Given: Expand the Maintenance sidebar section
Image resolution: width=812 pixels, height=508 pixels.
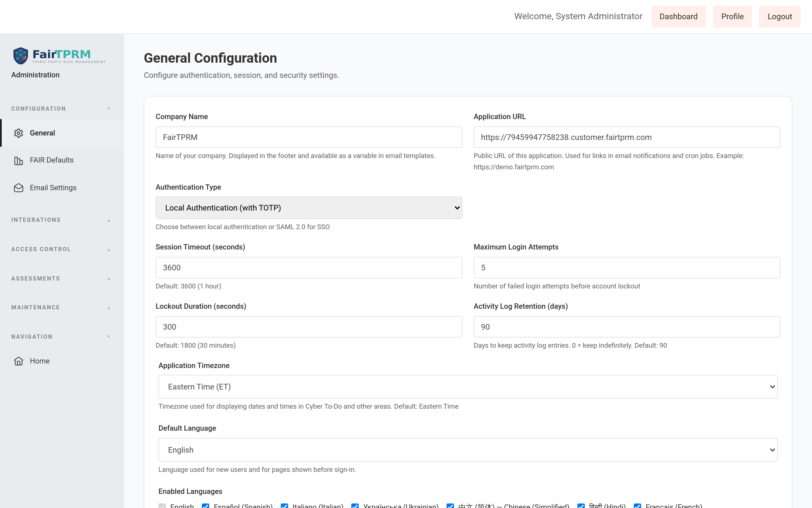Looking at the screenshot, I should 61,307.
